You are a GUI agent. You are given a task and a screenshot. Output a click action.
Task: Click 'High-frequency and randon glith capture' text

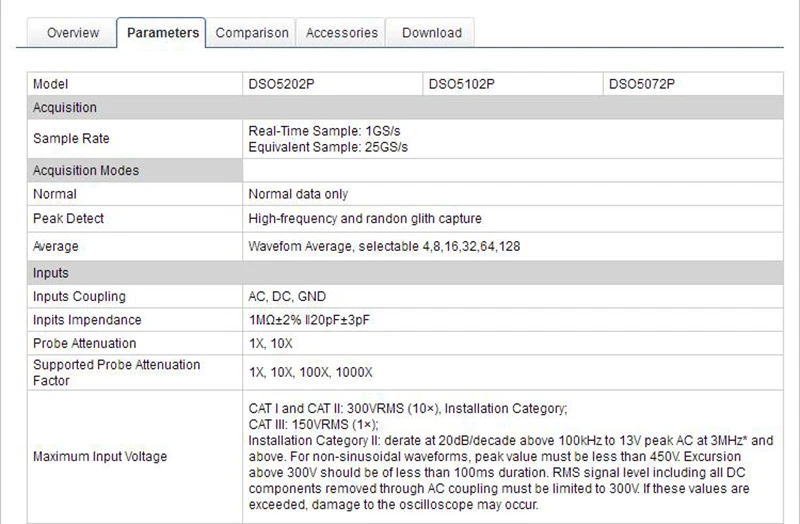pyautogui.click(x=365, y=218)
